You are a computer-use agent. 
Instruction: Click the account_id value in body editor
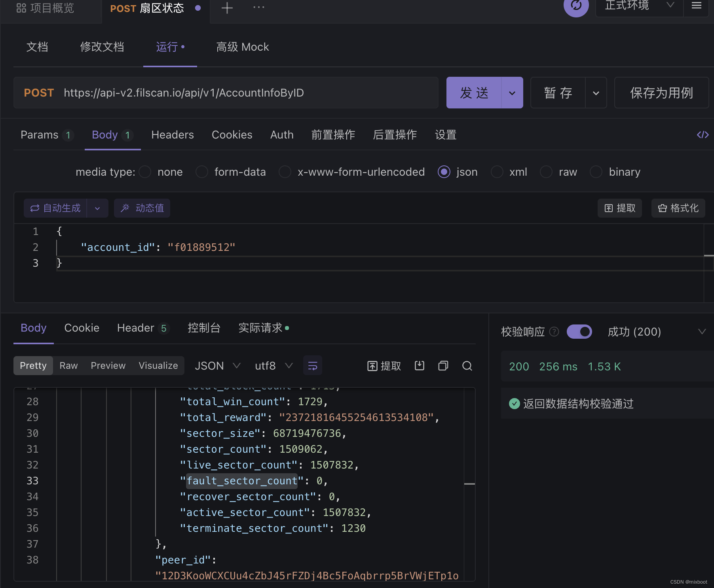(x=201, y=247)
